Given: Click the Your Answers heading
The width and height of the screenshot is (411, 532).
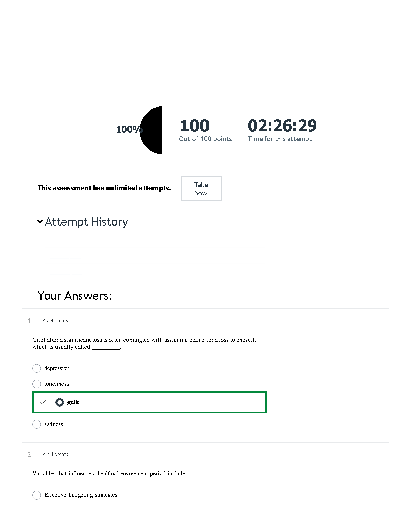Looking at the screenshot, I should [x=75, y=296].
